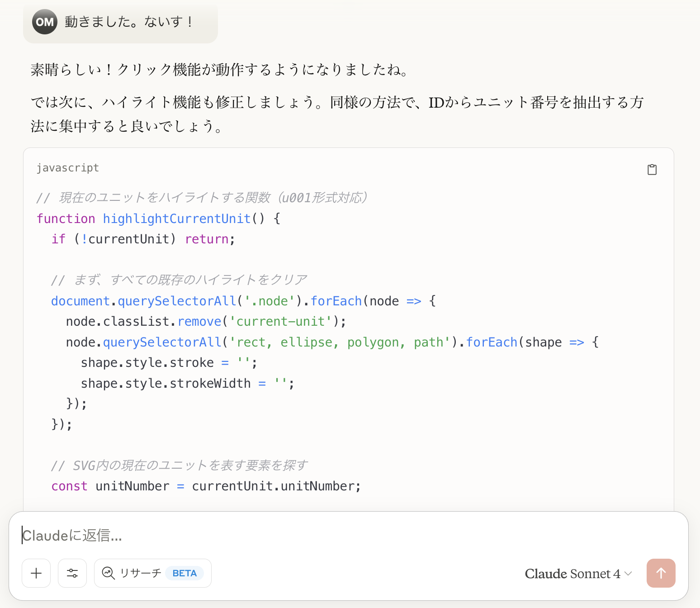Click the javascript language label on code block
The image size is (700, 608).
coord(68,168)
